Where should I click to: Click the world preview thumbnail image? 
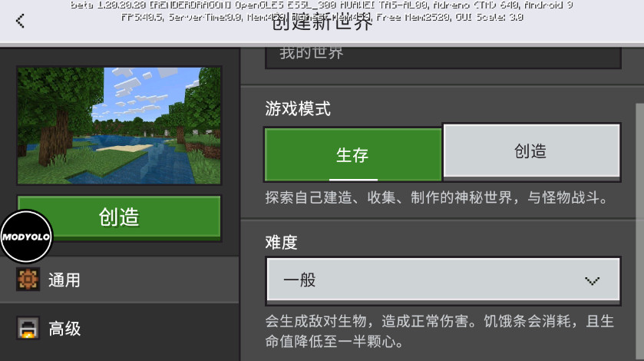[119, 125]
